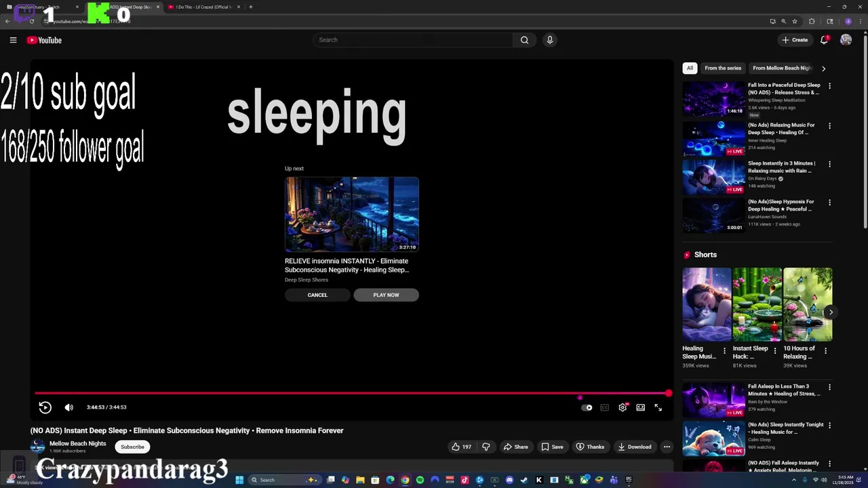Select From Mellow Beach Nights chip

click(x=781, y=68)
